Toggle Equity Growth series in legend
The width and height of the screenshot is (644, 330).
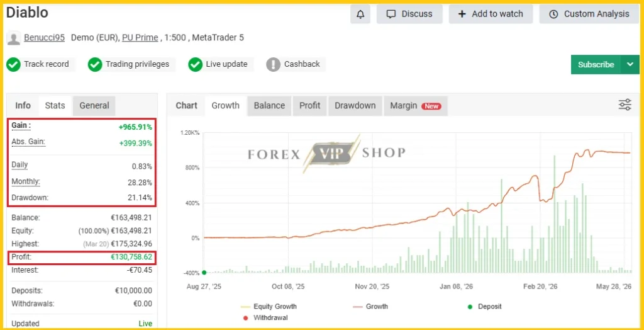pos(269,307)
